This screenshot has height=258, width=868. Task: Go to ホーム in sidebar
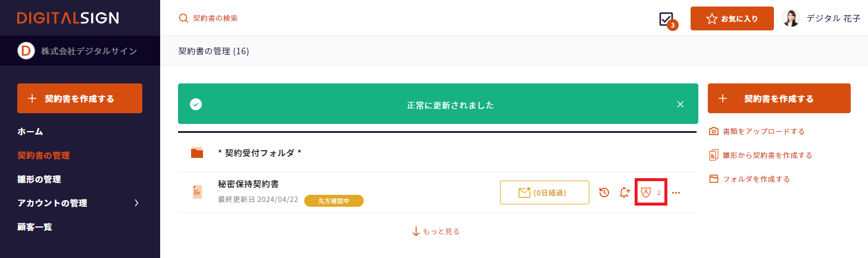coord(30,132)
